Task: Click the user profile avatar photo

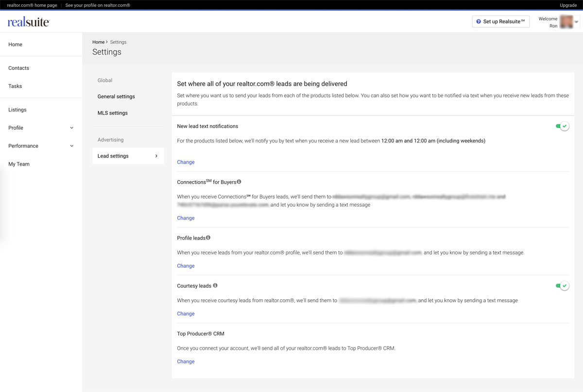Action: click(566, 22)
